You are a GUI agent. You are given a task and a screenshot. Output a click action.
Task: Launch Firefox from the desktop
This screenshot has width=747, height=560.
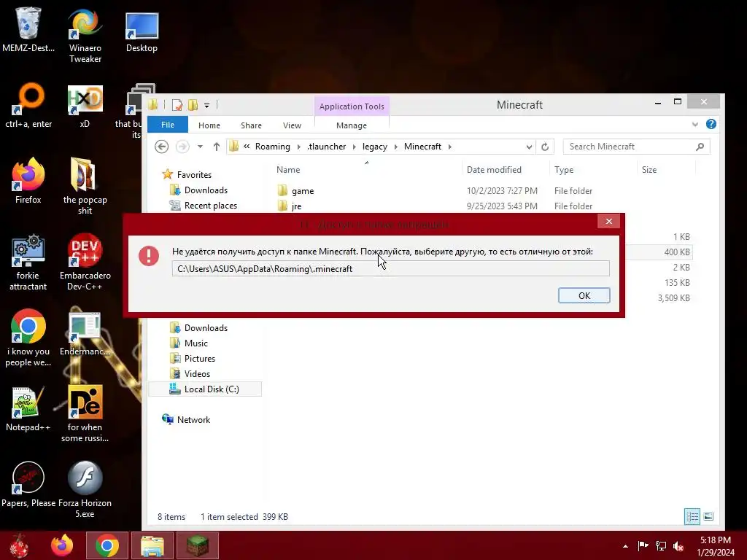pos(28,181)
